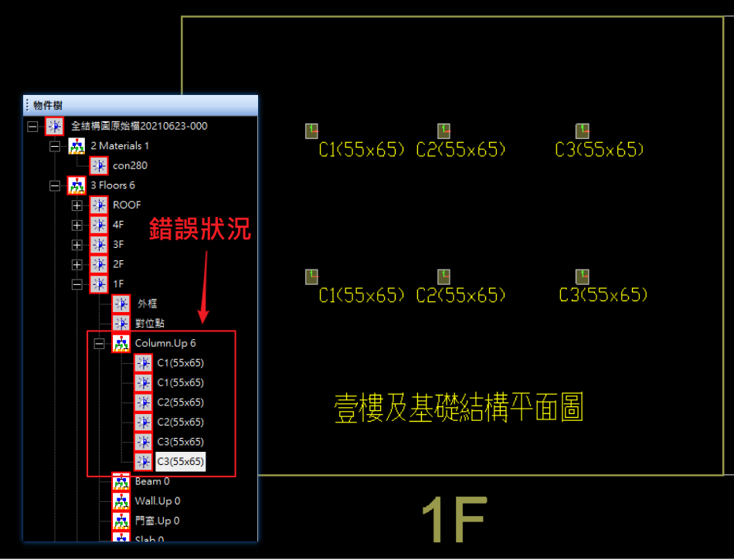Select the con280 label in tree
Image resolution: width=734 pixels, height=560 pixels.
point(130,165)
